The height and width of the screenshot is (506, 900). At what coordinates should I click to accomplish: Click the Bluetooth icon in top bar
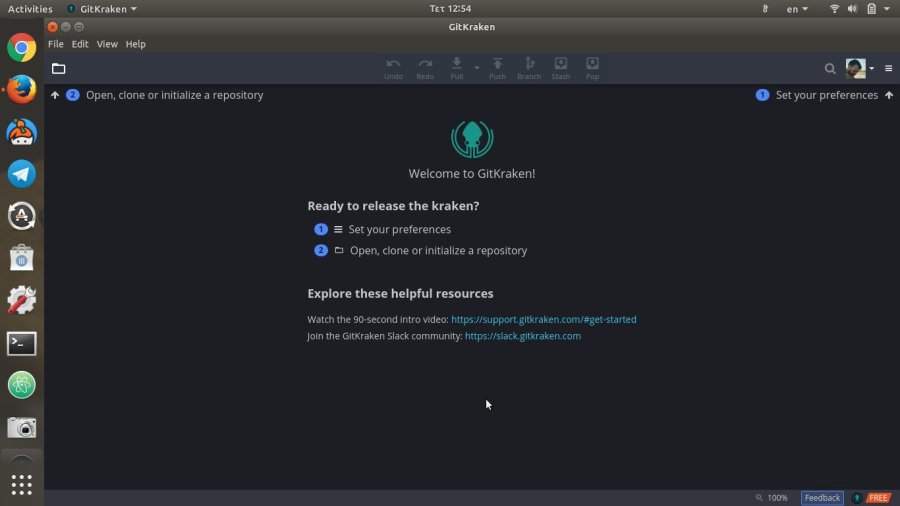(765, 9)
